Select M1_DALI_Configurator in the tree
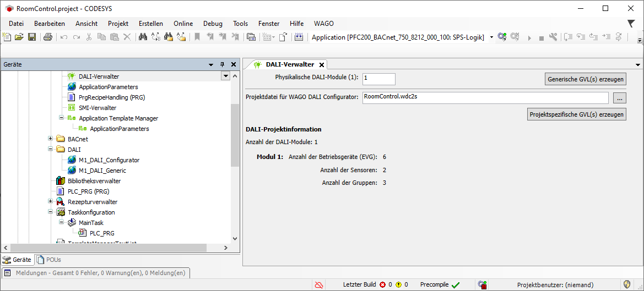The width and height of the screenshot is (644, 291). point(109,160)
